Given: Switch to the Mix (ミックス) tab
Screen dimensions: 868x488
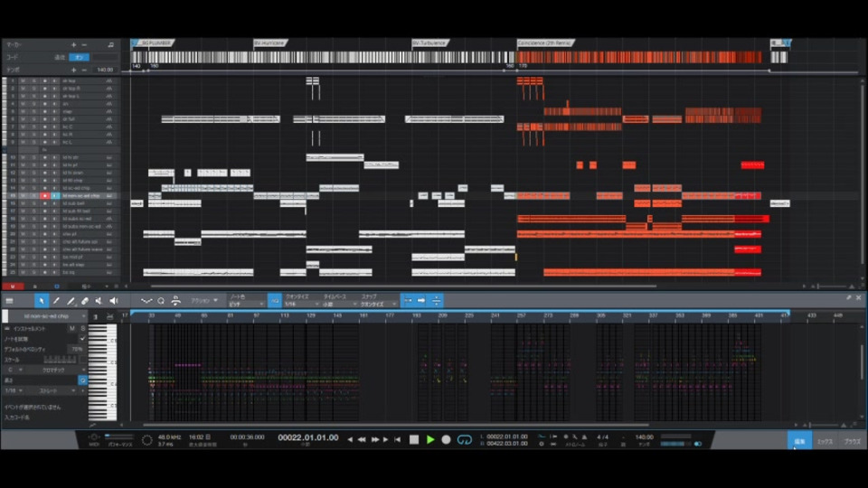Looking at the screenshot, I should click(x=825, y=441).
